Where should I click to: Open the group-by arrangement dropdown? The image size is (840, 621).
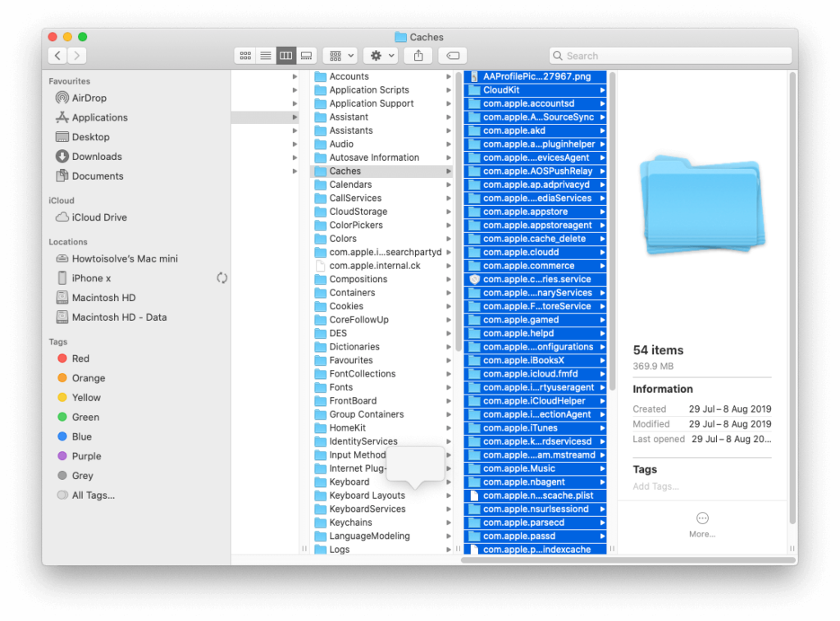[341, 55]
